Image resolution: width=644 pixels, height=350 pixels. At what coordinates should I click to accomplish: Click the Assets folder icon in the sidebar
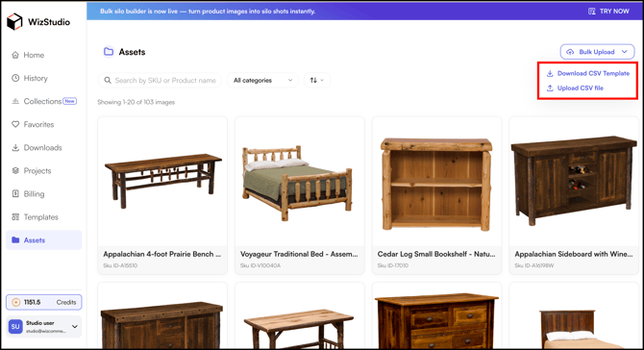click(15, 240)
